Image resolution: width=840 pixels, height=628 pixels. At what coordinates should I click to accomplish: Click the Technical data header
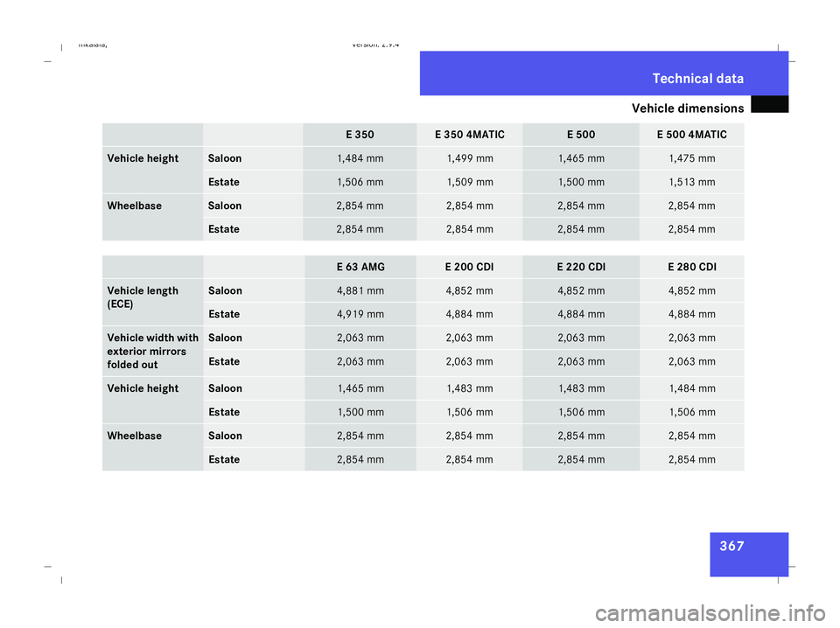697,79
